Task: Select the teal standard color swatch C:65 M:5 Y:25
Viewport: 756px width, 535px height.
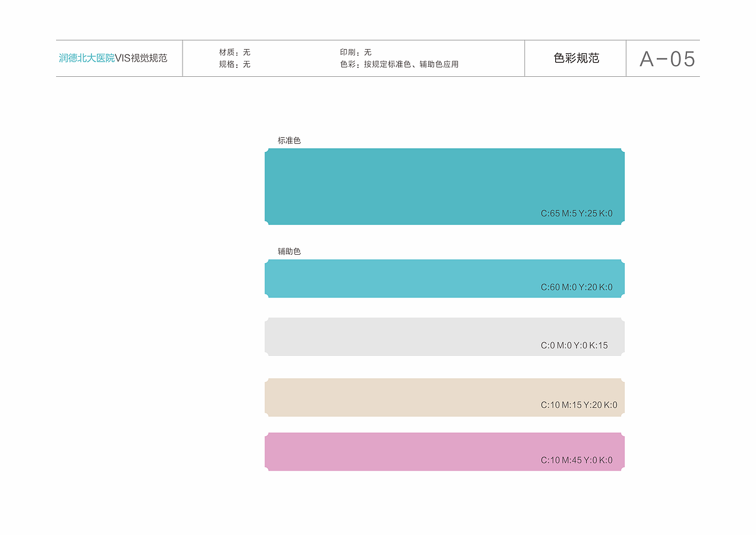Action: 444,186
